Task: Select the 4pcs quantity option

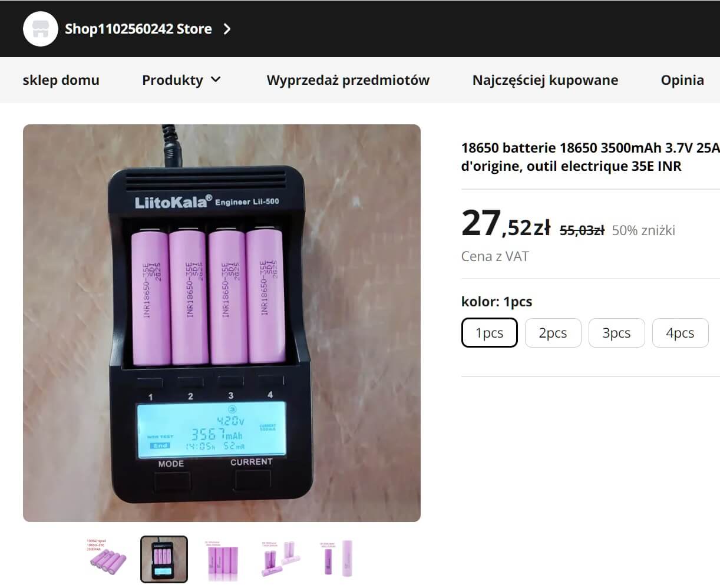Action: click(x=680, y=333)
